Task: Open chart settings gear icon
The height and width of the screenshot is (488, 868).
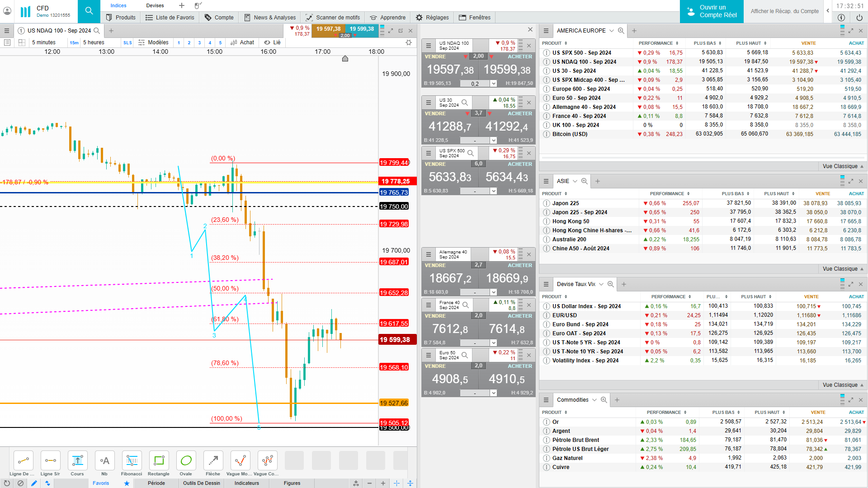Action: (409, 42)
